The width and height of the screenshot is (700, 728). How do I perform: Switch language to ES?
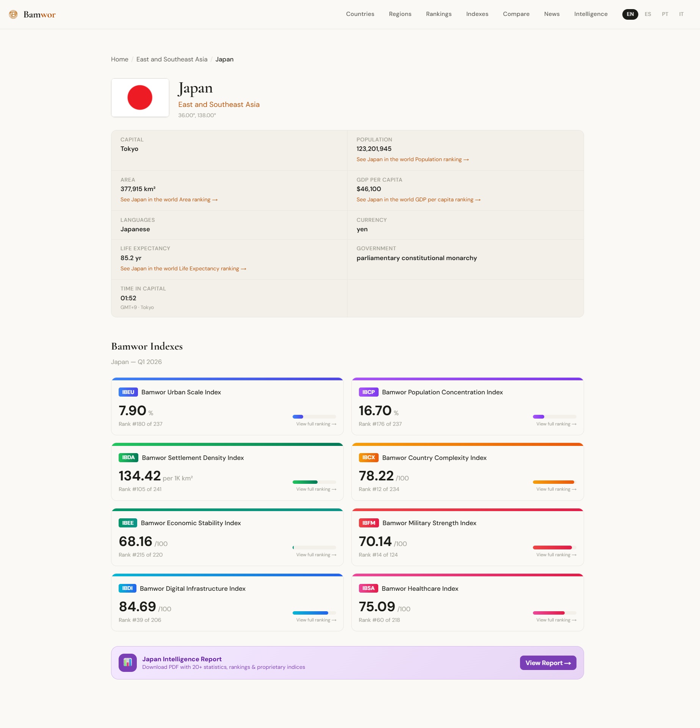click(x=648, y=14)
